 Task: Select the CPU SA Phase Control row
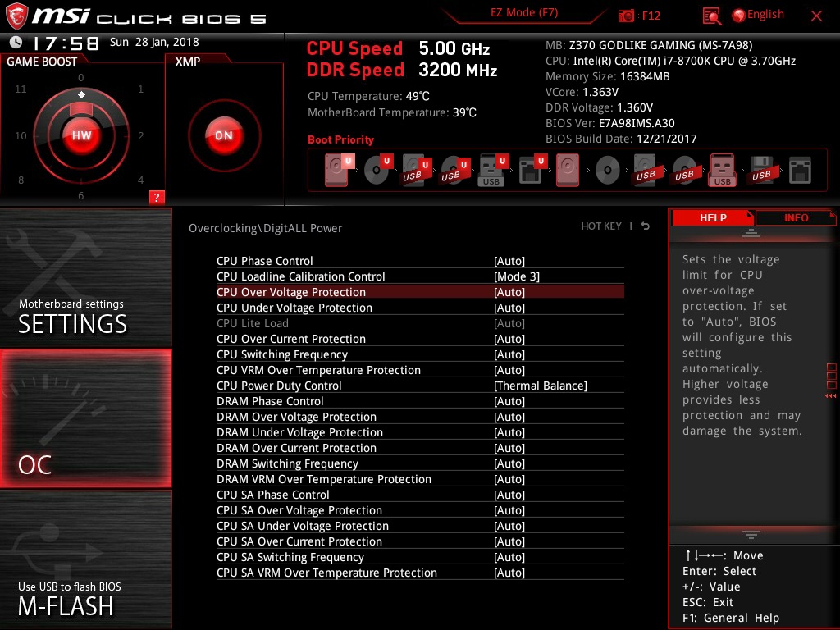pyautogui.click(x=420, y=495)
